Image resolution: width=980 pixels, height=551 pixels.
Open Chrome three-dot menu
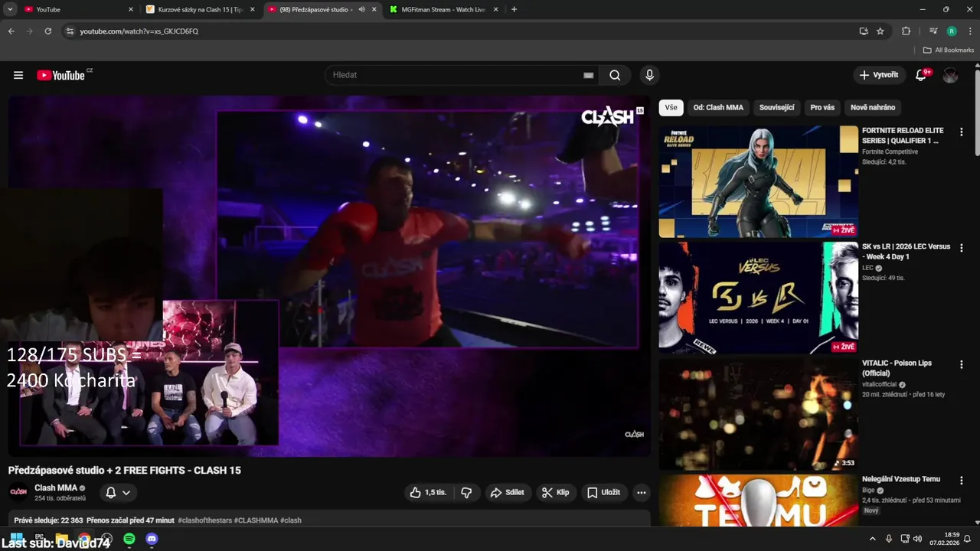[x=969, y=31]
